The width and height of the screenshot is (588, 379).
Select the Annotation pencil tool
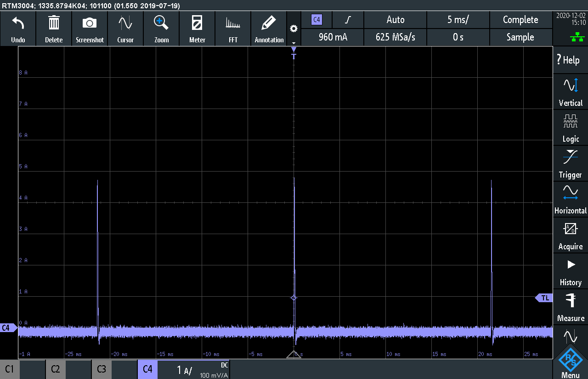pyautogui.click(x=269, y=29)
